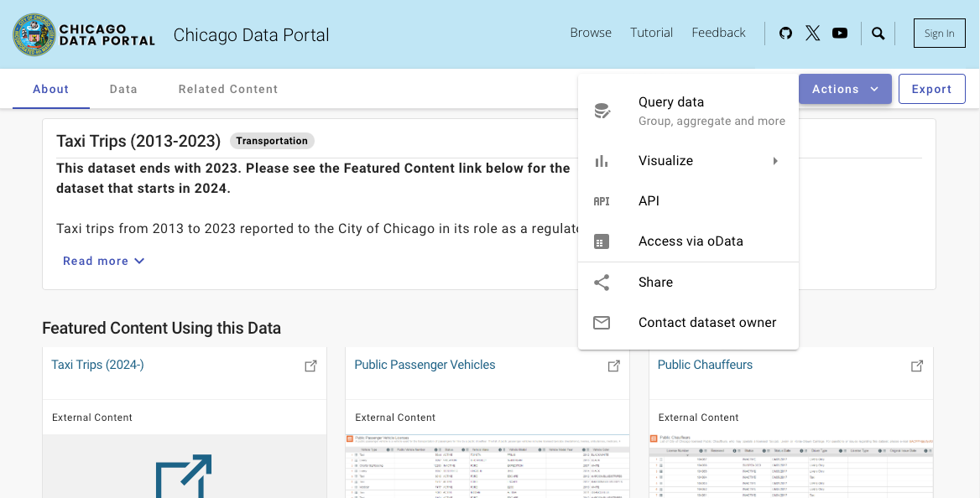Click the search magnifier icon
The height and width of the screenshot is (498, 980).
[878, 34]
